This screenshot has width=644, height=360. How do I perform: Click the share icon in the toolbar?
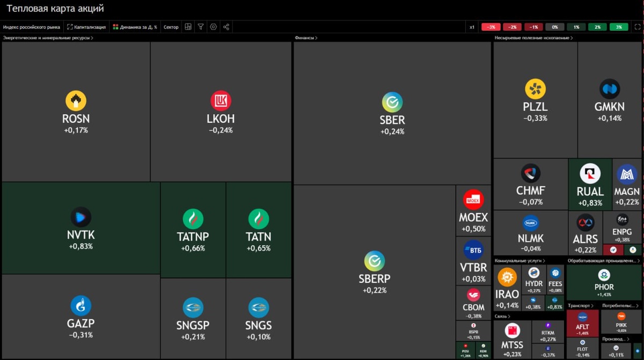[226, 27]
